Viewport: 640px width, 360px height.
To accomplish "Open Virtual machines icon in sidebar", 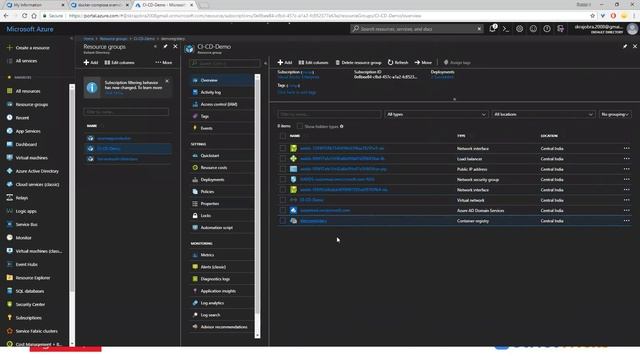I will click(x=9, y=158).
